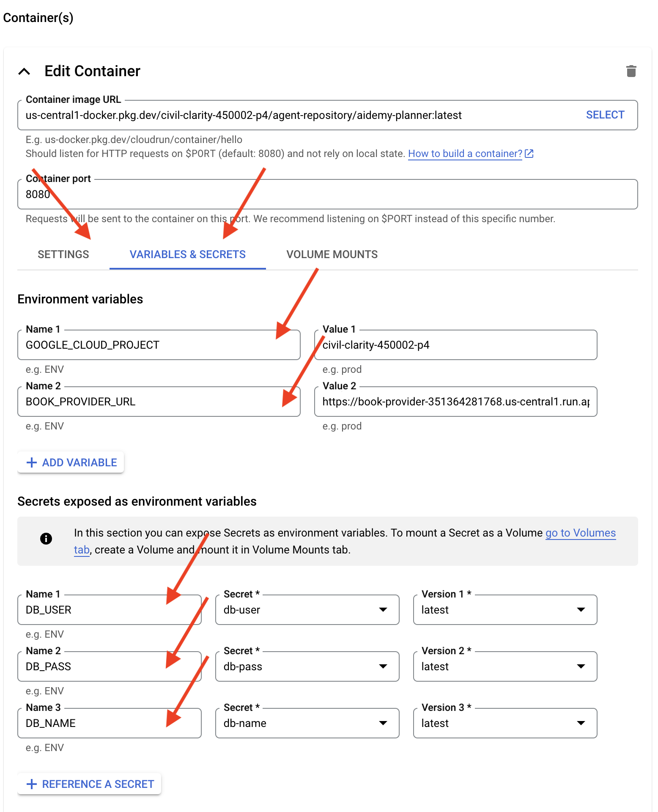The image size is (658, 812).
Task: Open the db-user Secret dropdown
Action: point(307,610)
